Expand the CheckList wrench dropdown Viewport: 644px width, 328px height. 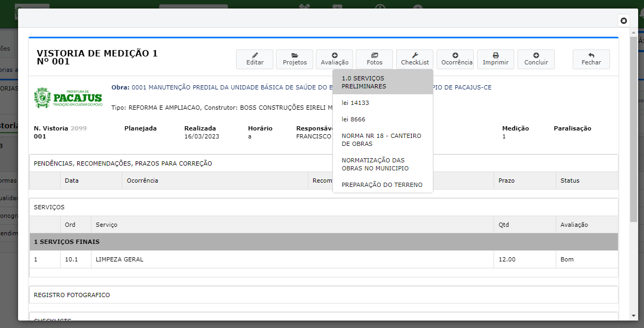click(415, 59)
